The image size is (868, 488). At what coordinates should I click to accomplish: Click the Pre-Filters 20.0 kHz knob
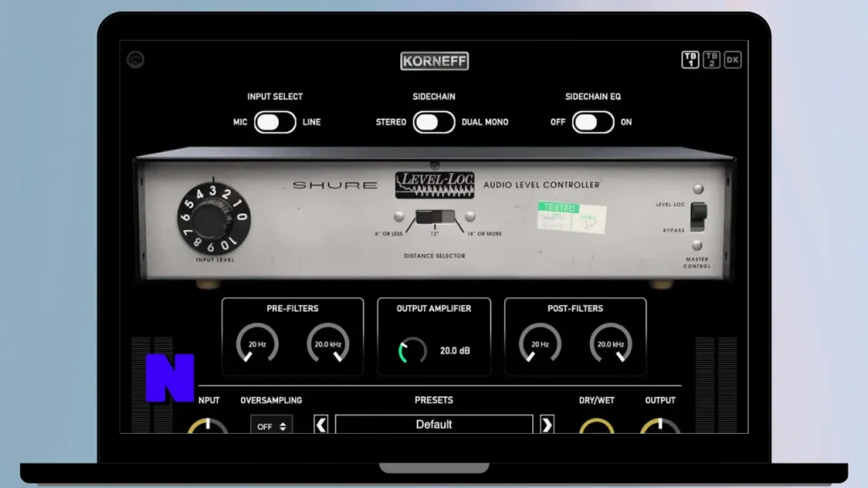(x=328, y=344)
